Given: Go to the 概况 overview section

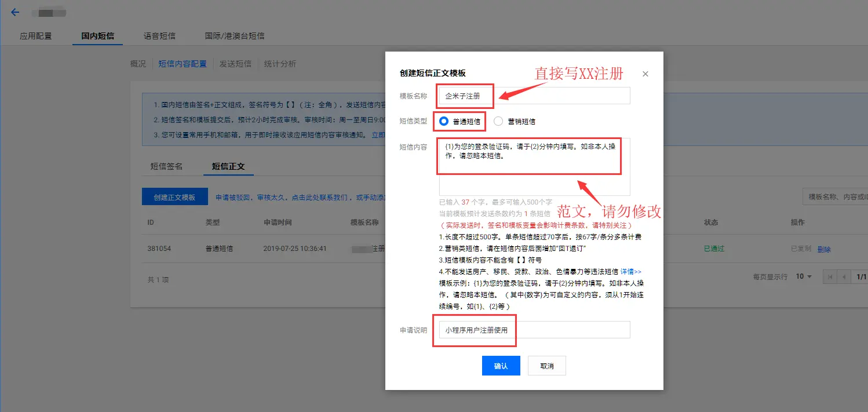Looking at the screenshot, I should point(138,64).
